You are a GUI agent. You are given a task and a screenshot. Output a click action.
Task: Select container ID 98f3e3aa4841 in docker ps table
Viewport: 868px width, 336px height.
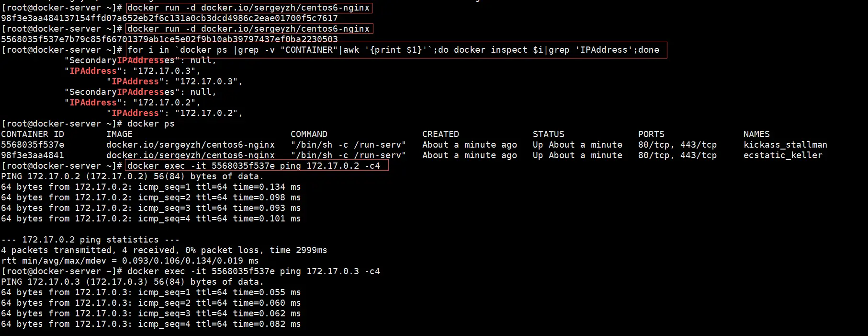33,155
